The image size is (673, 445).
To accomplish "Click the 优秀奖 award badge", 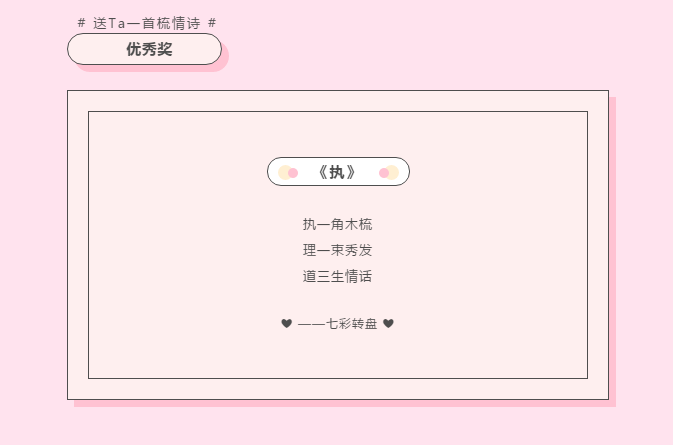I will click(144, 49).
